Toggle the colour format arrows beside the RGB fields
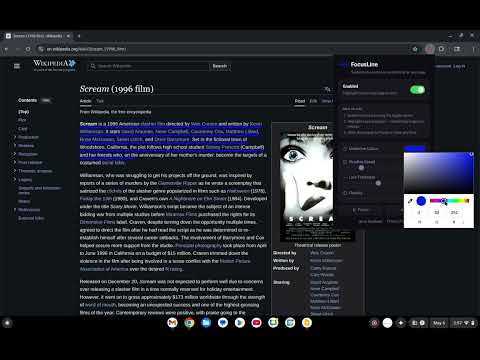The width and height of the screenshot is (480, 360). click(463, 222)
